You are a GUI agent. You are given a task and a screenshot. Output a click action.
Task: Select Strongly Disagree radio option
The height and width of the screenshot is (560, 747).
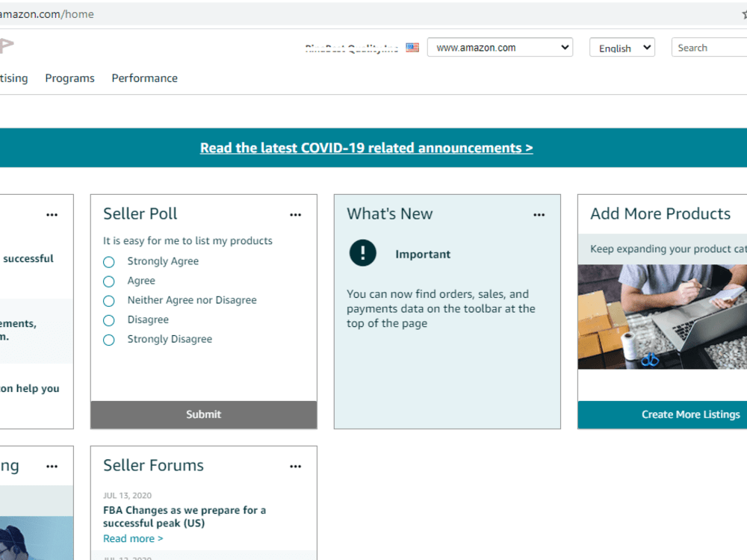[108, 340]
